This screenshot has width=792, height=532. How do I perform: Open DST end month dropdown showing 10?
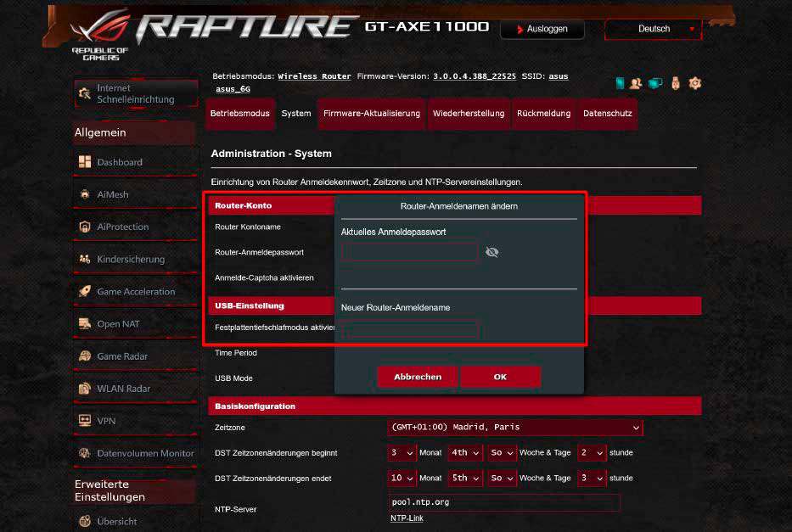tap(402, 478)
